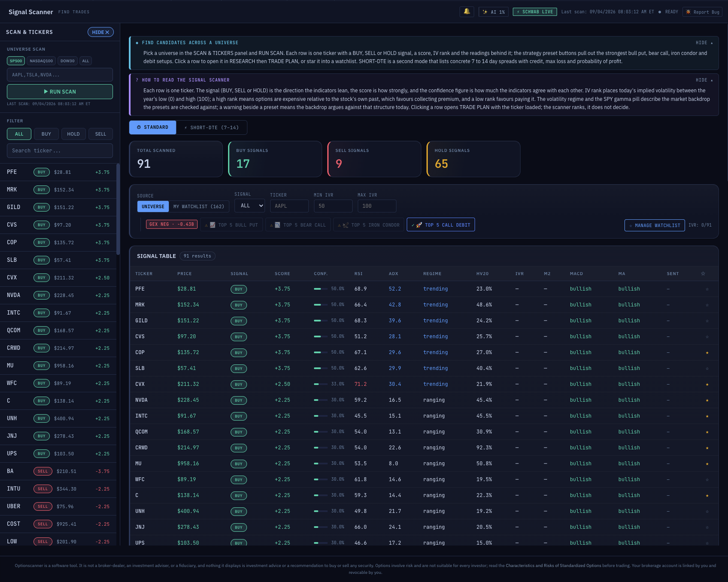
Task: Click the sidebar ticker list scrollbar
Action: [x=118, y=209]
